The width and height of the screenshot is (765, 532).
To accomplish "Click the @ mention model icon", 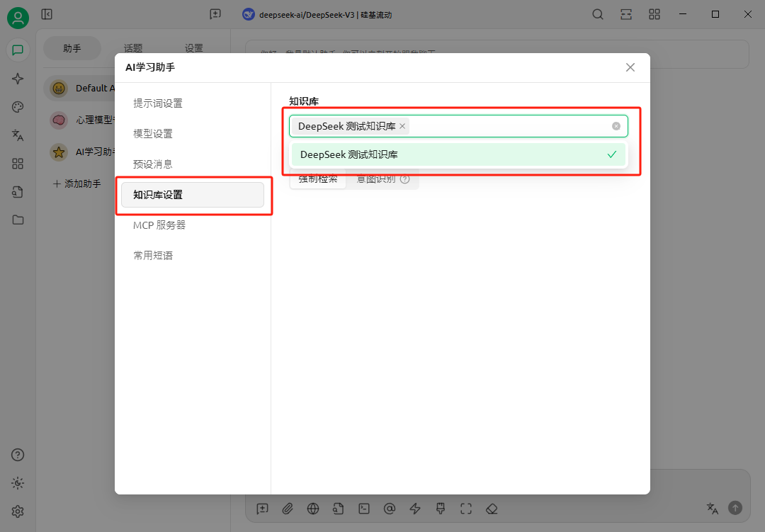I will pyautogui.click(x=390, y=509).
